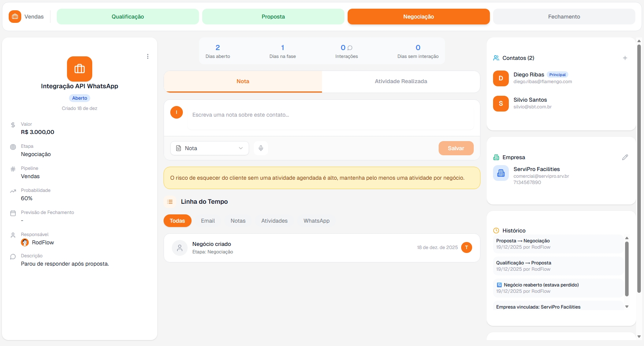This screenshot has height=346, width=644.
Task: Click the microphone voice note icon
Action: (x=261, y=148)
